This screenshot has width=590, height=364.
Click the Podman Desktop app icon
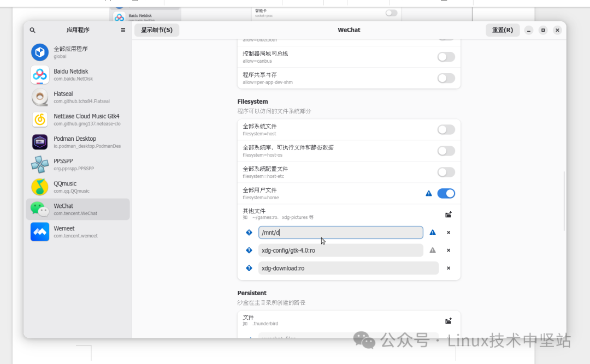(39, 142)
